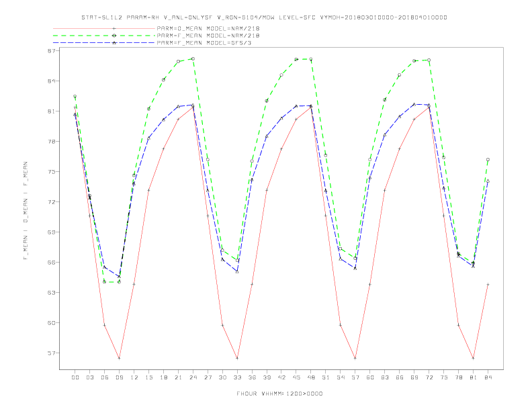This screenshot has height=411, width=532.
Task: Click x-axis tick label 81
Action: click(x=474, y=377)
